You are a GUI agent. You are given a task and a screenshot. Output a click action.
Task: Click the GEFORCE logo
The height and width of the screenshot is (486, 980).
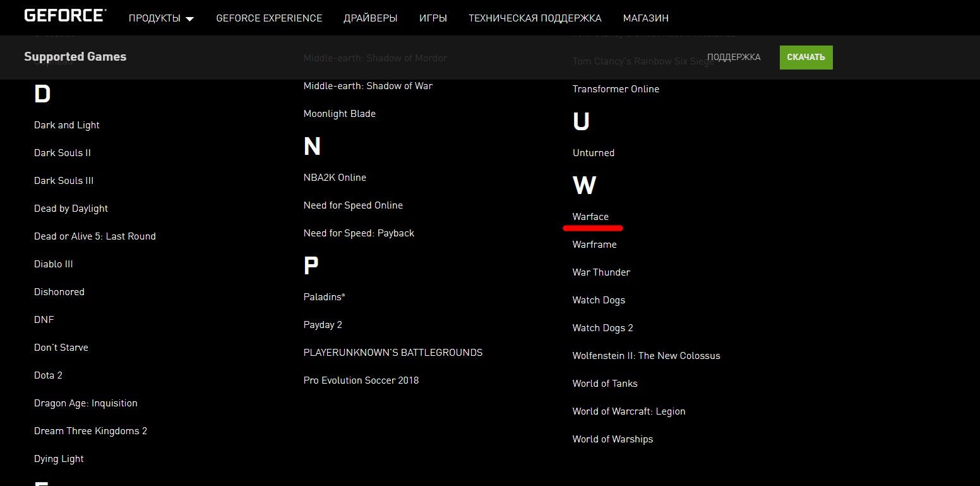[x=64, y=15]
